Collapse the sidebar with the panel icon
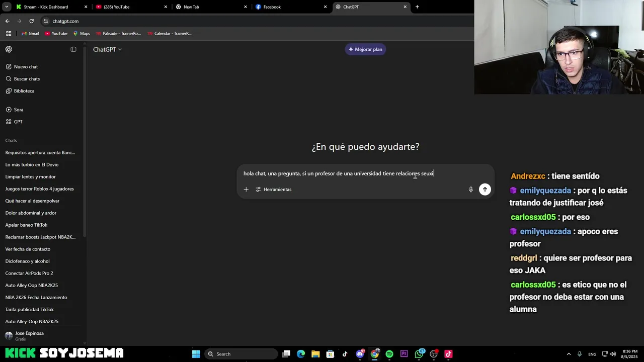The image size is (644, 362). [x=73, y=49]
